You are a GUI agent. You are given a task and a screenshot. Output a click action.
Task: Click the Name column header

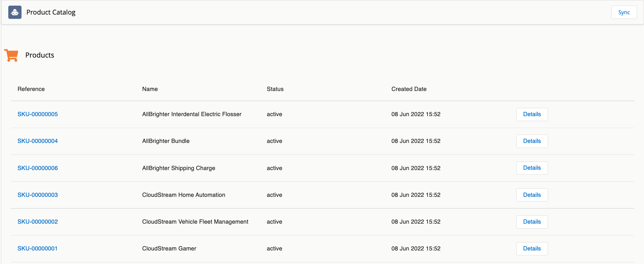coord(150,89)
